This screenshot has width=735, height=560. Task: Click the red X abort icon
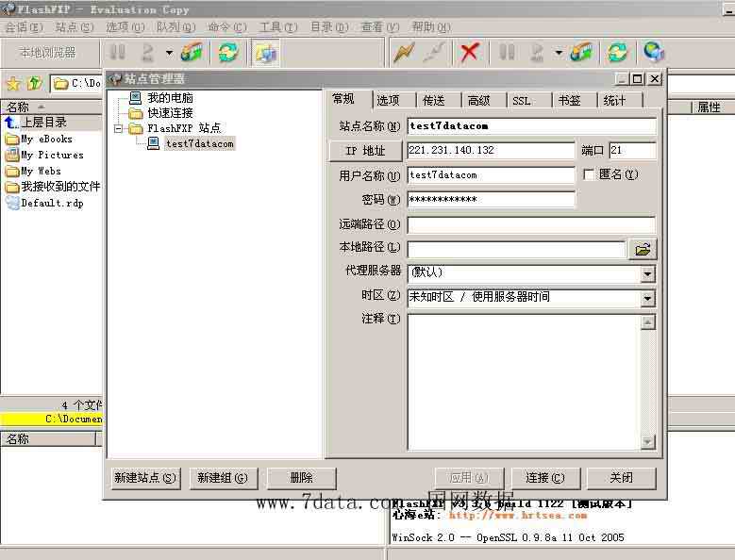tap(469, 53)
